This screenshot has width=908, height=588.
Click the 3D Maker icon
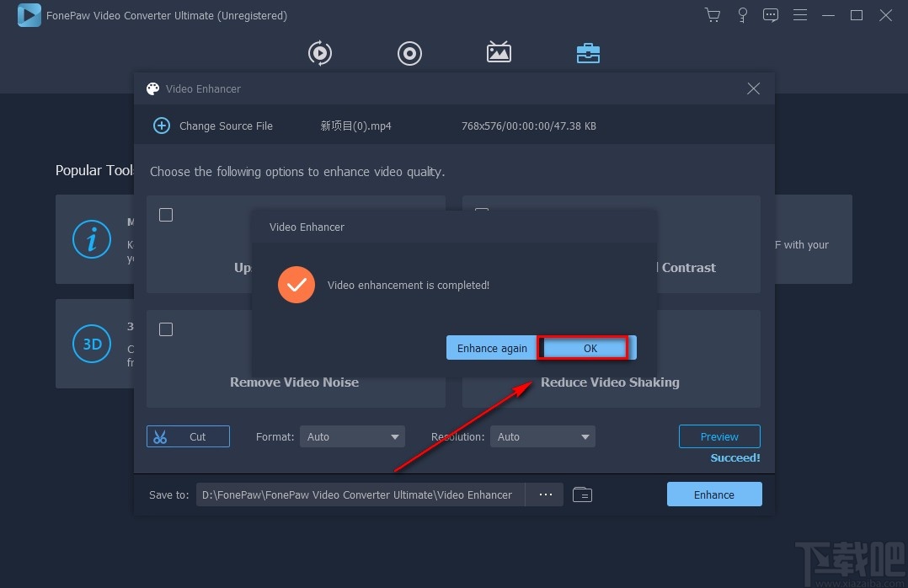pos(92,344)
